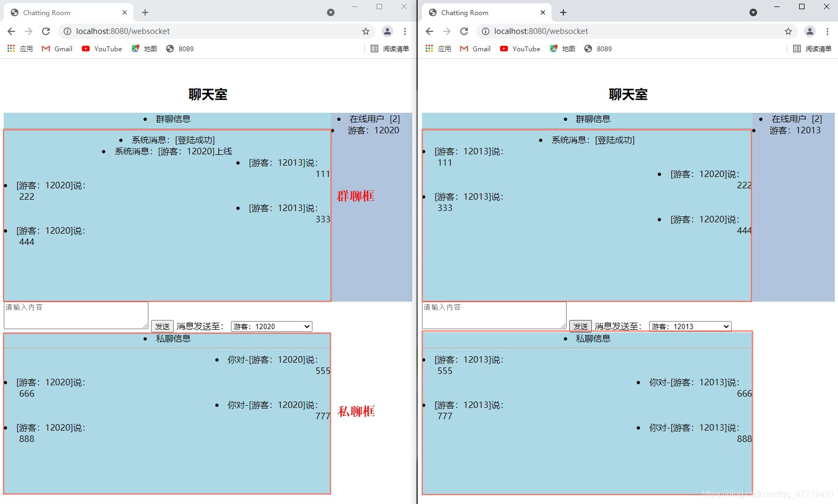Image resolution: width=838 pixels, height=504 pixels.
Task: Open Gmail bookmark in right browser
Action: click(x=475, y=49)
